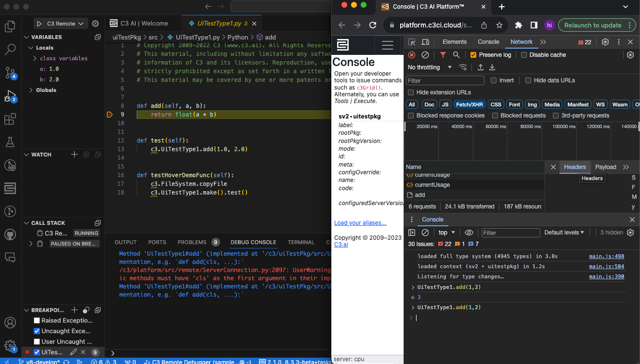Check Blocked response cookies checkbox
This screenshot has width=640, height=364.
(x=411, y=116)
